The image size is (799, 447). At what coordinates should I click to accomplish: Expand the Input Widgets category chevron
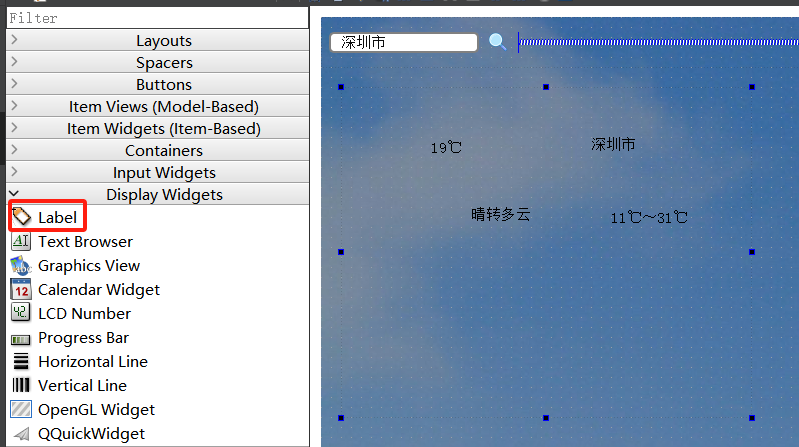14,171
